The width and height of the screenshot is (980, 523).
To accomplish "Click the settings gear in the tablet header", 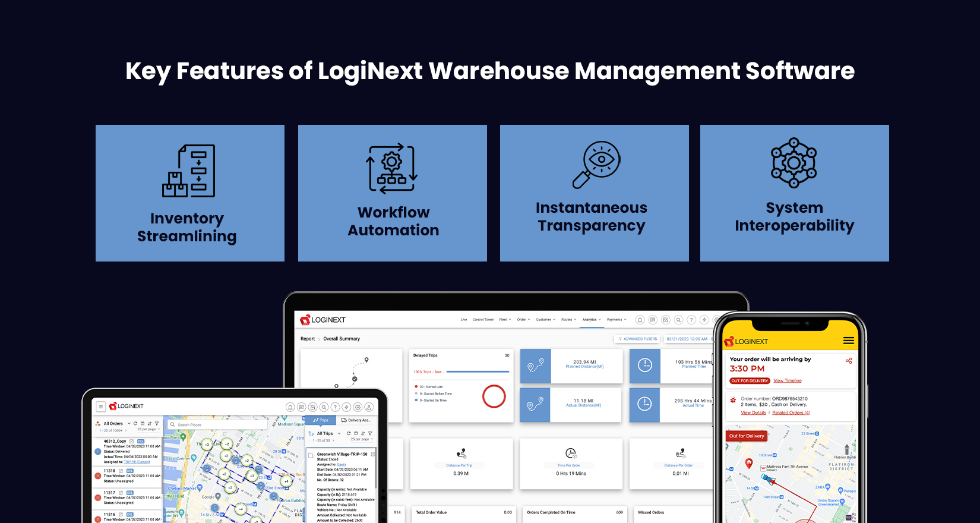I will 358,407.
